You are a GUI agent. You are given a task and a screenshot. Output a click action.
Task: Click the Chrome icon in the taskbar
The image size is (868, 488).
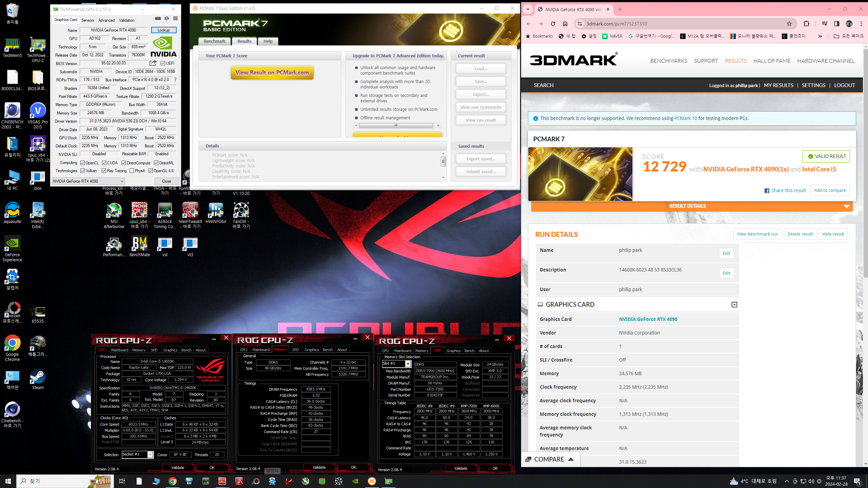tap(173, 481)
